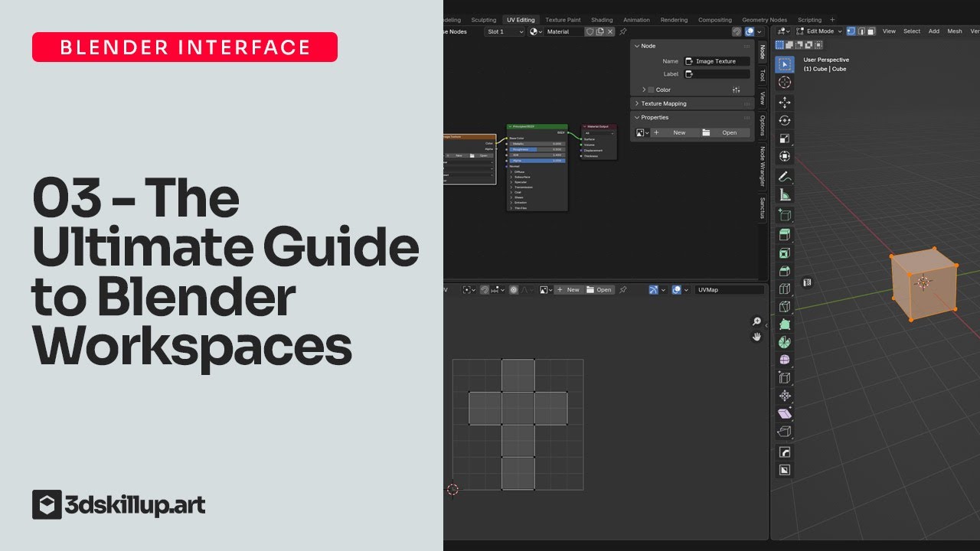Open the Slot 1 dropdown
The width and height of the screenshot is (980, 551).
click(x=505, y=31)
